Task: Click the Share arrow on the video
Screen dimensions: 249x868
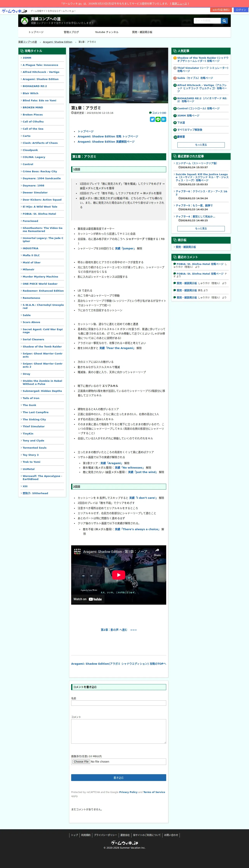Action: (x=157, y=552)
